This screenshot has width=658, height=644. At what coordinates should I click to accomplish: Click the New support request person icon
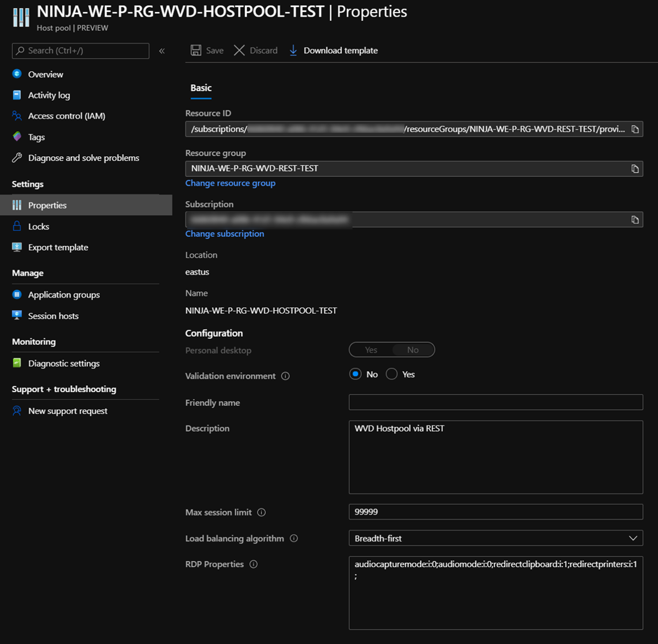point(17,410)
